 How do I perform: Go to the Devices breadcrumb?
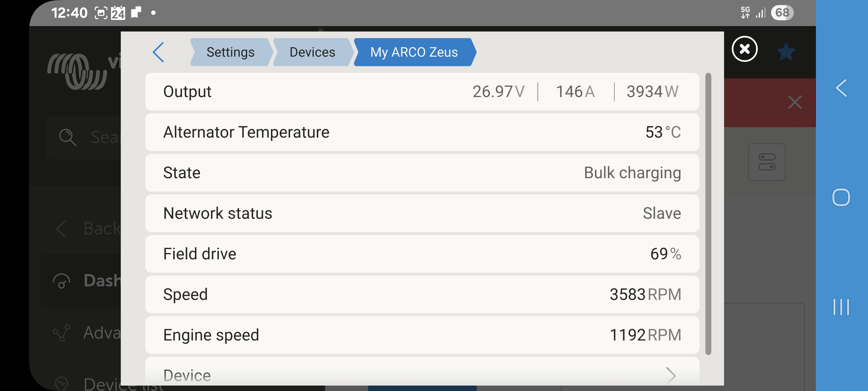(x=312, y=52)
